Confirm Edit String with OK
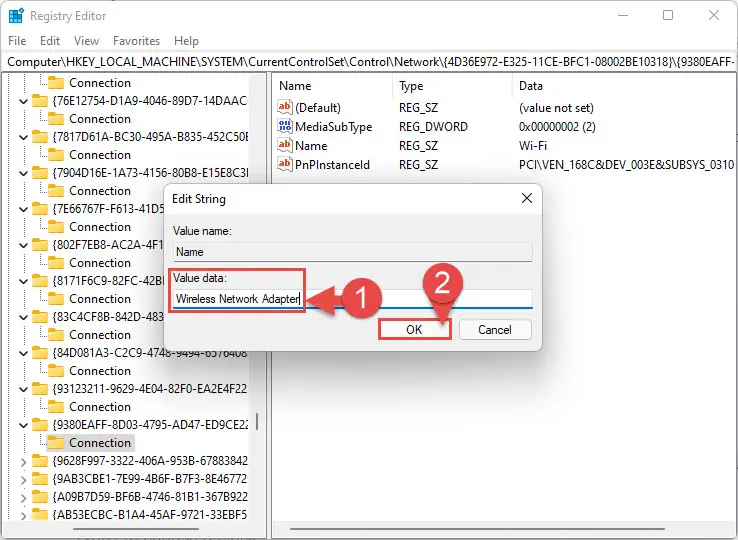The width and height of the screenshot is (738, 540). [415, 330]
